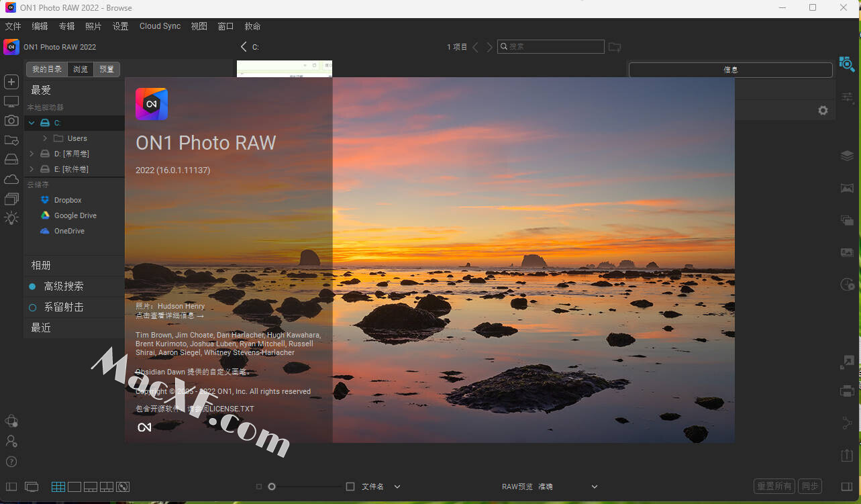Expand the D: drive tree node

click(x=32, y=154)
